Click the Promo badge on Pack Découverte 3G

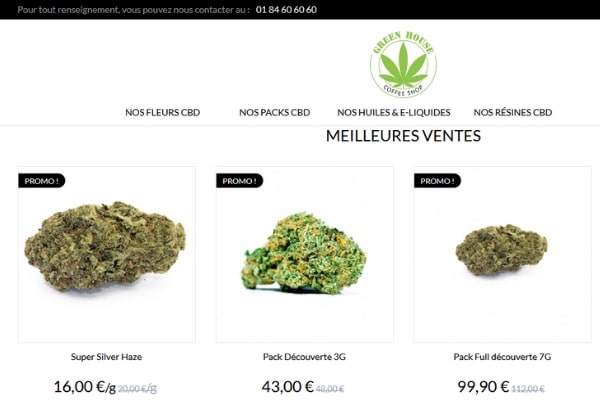(240, 181)
